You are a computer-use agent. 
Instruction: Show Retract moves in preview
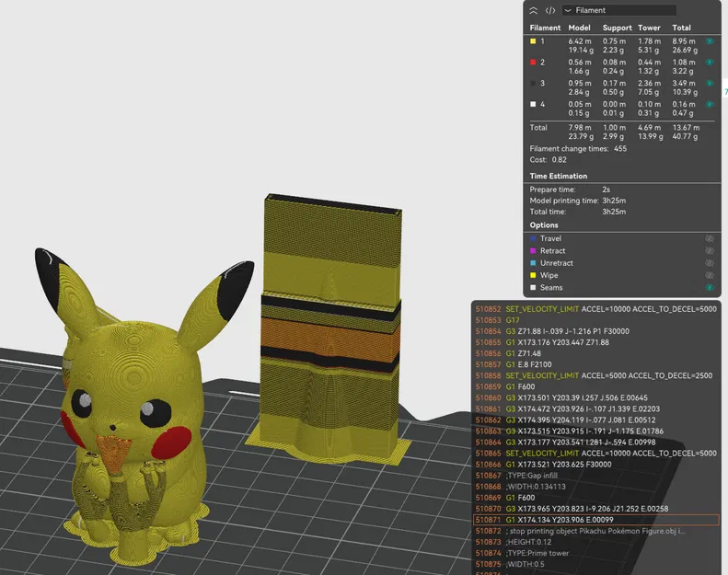[710, 250]
